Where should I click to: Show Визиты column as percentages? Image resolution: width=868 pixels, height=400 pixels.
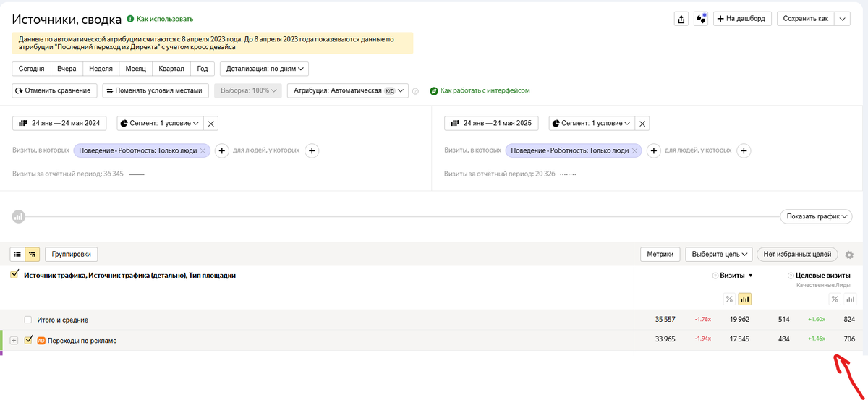(729, 299)
